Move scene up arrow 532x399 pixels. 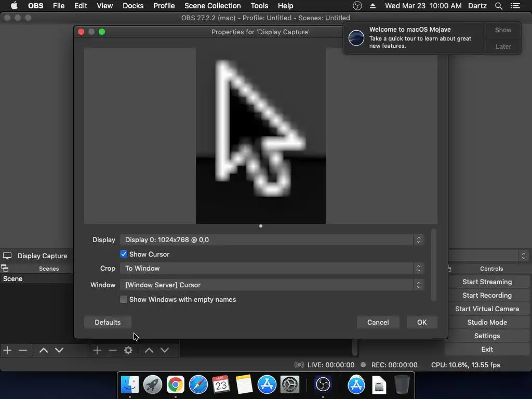[x=44, y=350]
